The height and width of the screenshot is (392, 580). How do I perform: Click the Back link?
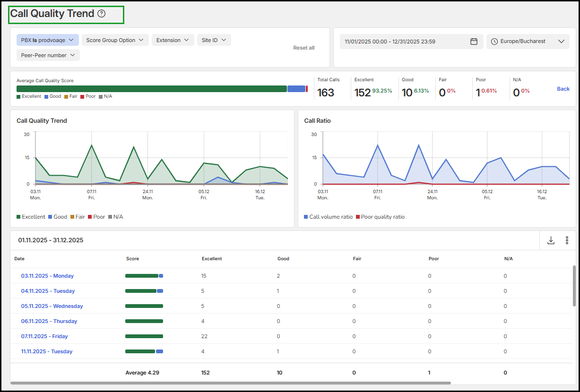point(563,89)
